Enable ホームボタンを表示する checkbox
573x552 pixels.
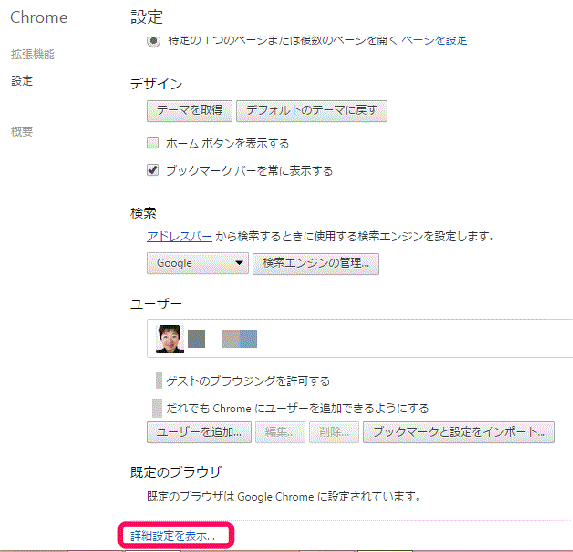[x=153, y=142]
